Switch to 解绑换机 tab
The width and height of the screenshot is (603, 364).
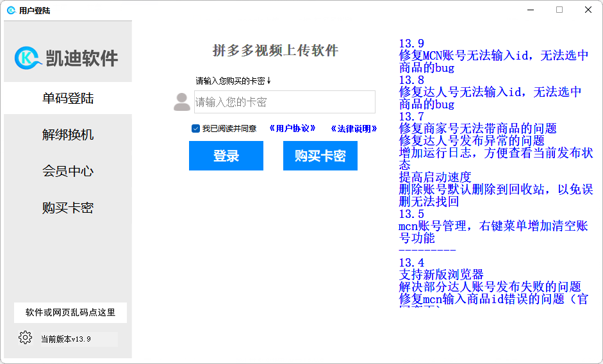point(68,135)
